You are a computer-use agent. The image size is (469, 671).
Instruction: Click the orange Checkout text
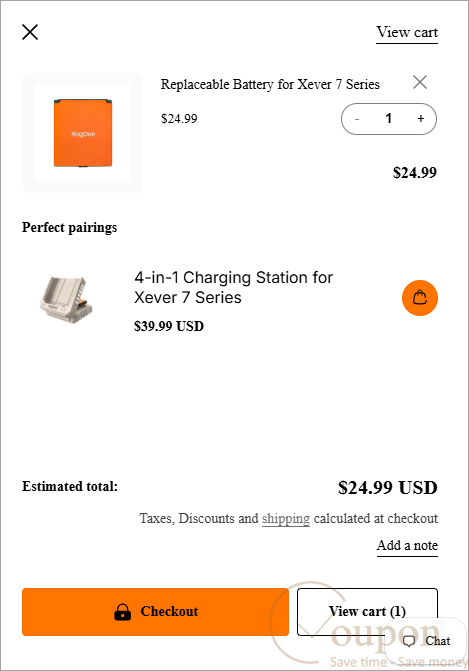pos(169,611)
